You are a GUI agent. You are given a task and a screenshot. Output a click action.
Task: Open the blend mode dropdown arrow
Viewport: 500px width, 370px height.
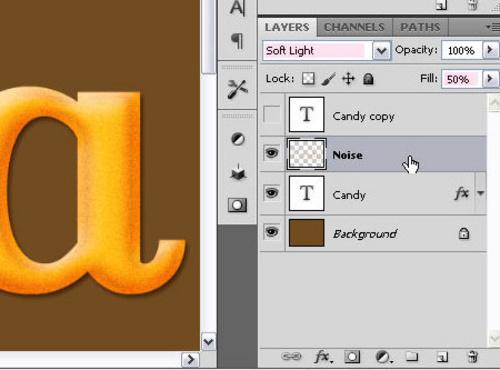(381, 51)
